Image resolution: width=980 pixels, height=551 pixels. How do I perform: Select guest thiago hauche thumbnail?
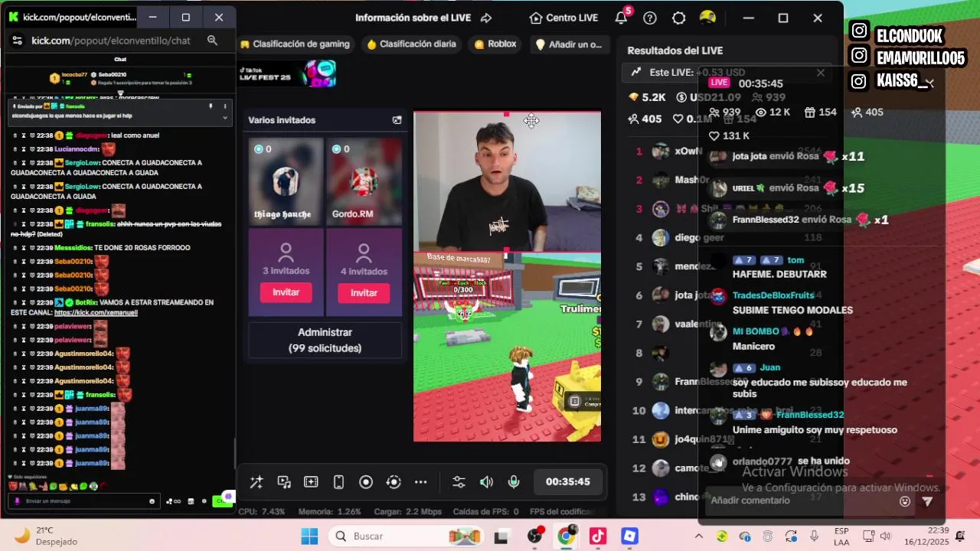click(286, 182)
